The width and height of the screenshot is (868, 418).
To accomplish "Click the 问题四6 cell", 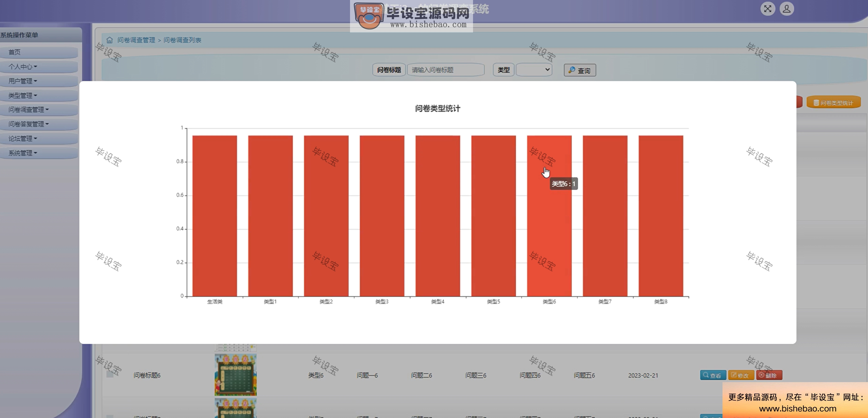I will pos(530,375).
